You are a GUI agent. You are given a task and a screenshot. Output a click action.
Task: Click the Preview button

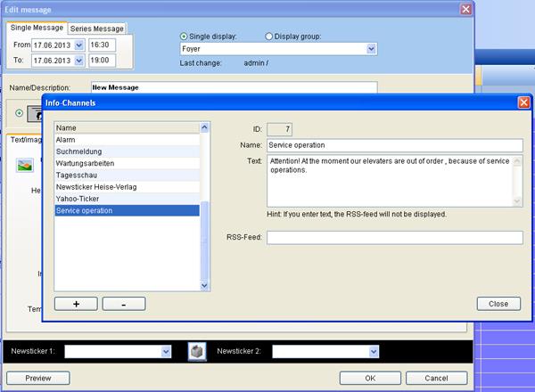click(37, 379)
